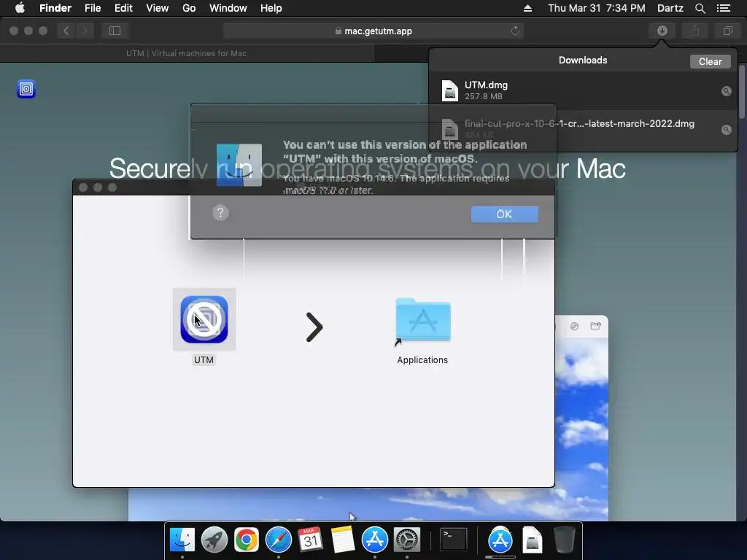This screenshot has width=747, height=560.
Task: Click the disk image item in Dock
Action: point(532,540)
